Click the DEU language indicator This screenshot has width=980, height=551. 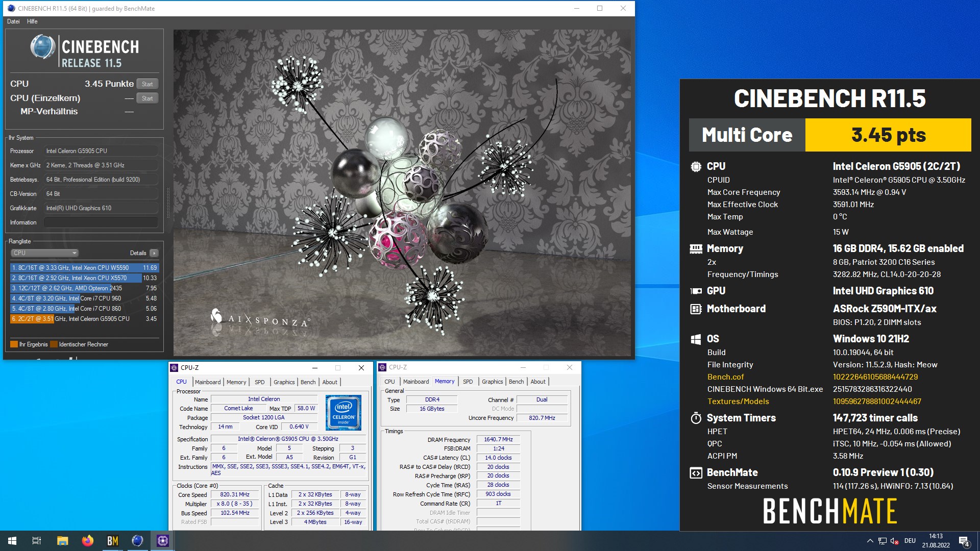pos(910,541)
